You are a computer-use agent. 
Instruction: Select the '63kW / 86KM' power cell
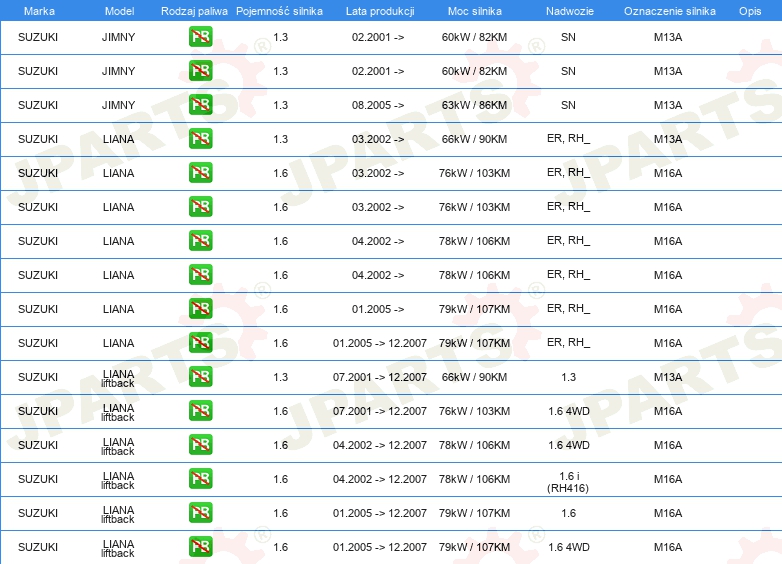point(474,105)
